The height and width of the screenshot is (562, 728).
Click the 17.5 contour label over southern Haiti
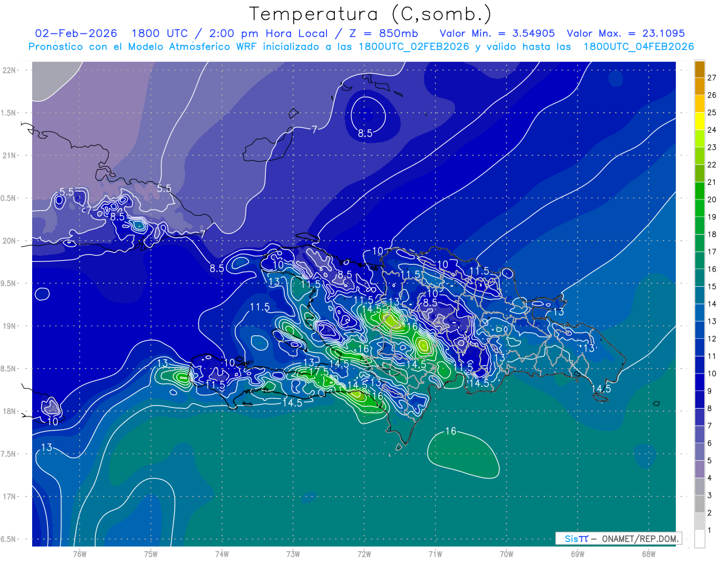point(318,372)
